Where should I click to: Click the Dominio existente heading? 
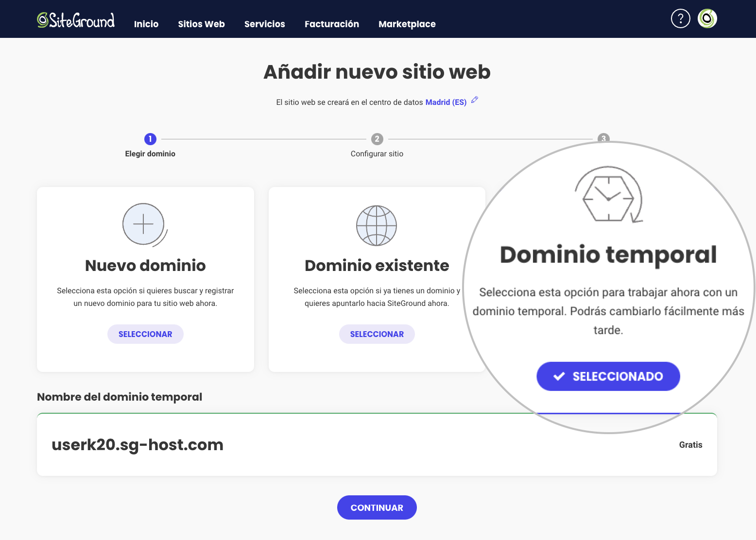click(x=377, y=266)
